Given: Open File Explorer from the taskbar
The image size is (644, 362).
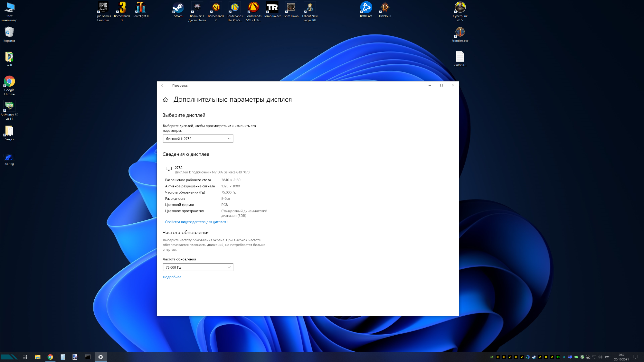Looking at the screenshot, I should coord(38,357).
